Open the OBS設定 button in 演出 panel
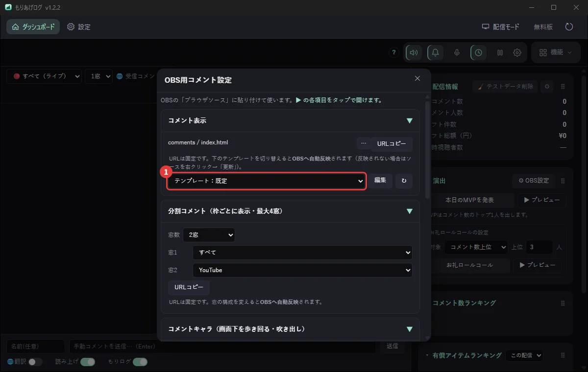The width and height of the screenshot is (588, 372). (533, 181)
